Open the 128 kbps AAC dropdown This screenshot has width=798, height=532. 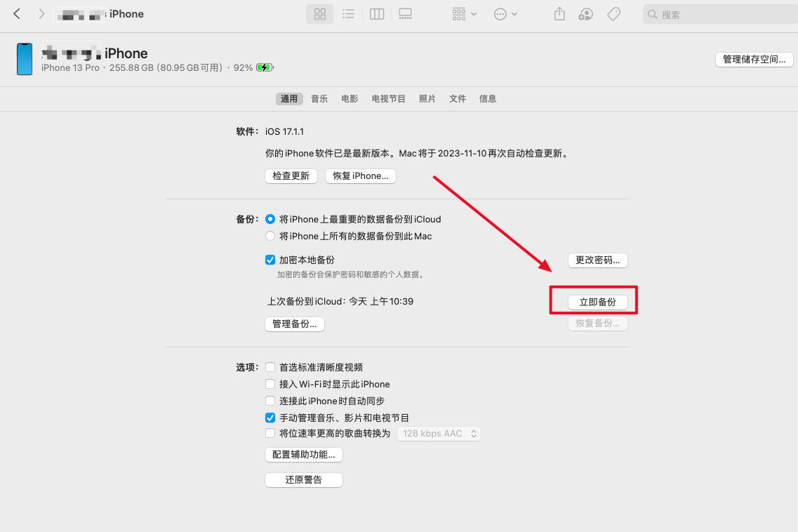point(439,434)
